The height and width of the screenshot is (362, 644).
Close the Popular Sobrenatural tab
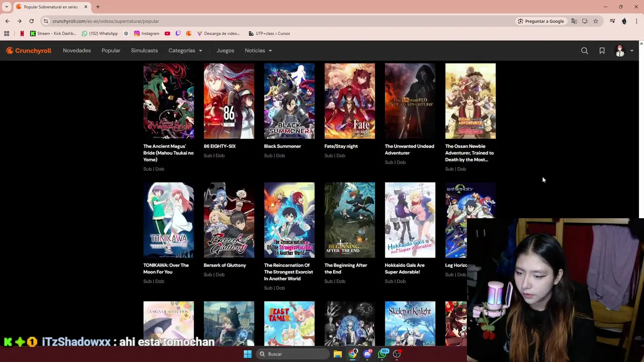click(86, 7)
